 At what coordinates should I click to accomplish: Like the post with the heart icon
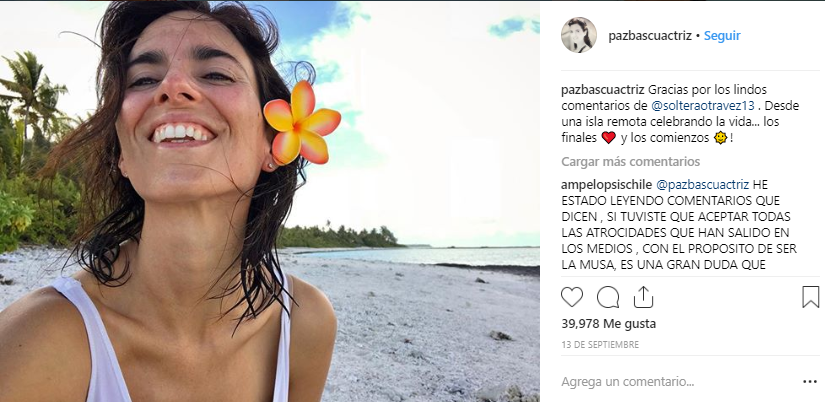(x=572, y=297)
